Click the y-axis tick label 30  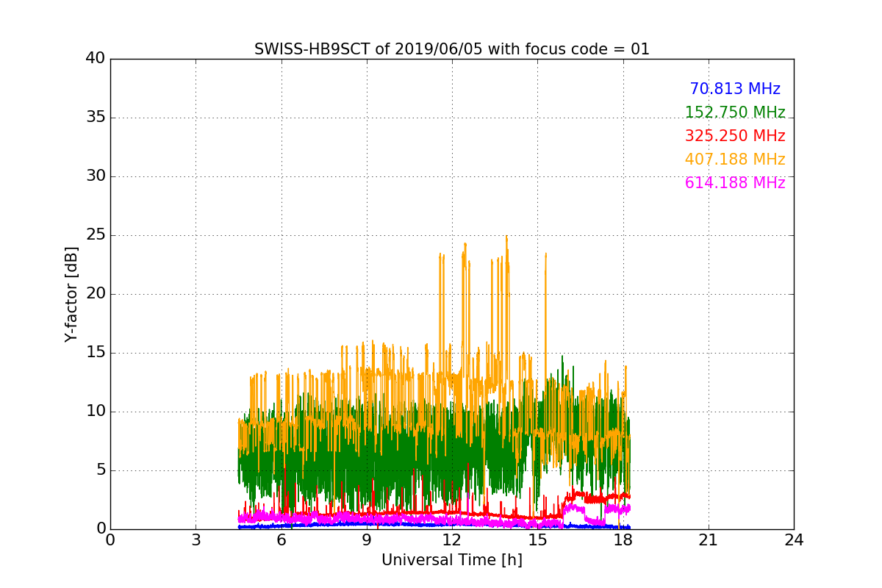(x=96, y=176)
